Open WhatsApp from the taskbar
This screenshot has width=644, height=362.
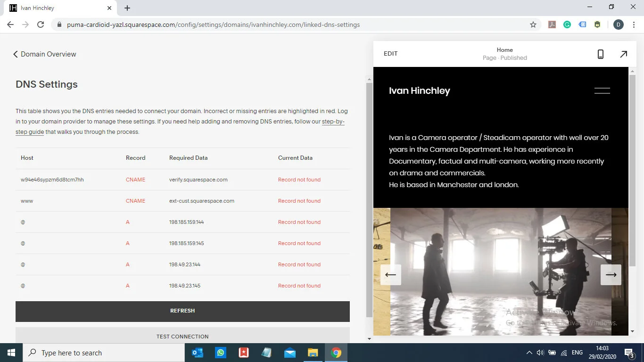coord(221,353)
